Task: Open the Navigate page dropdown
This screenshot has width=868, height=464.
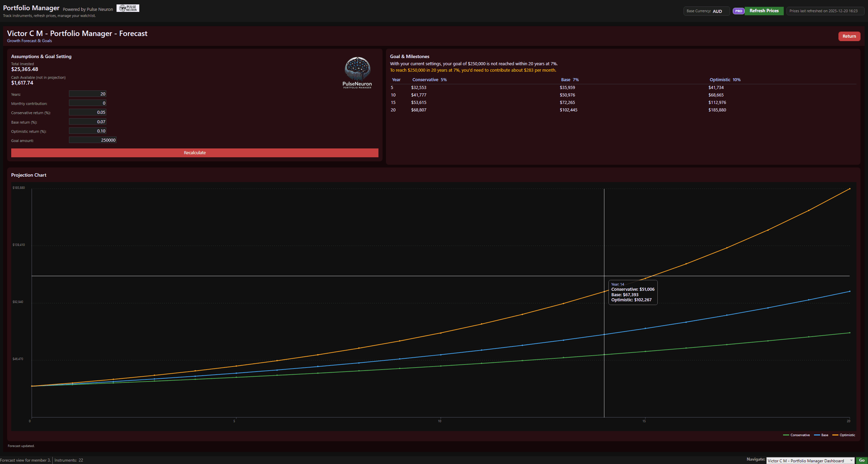Action: pyautogui.click(x=810, y=461)
